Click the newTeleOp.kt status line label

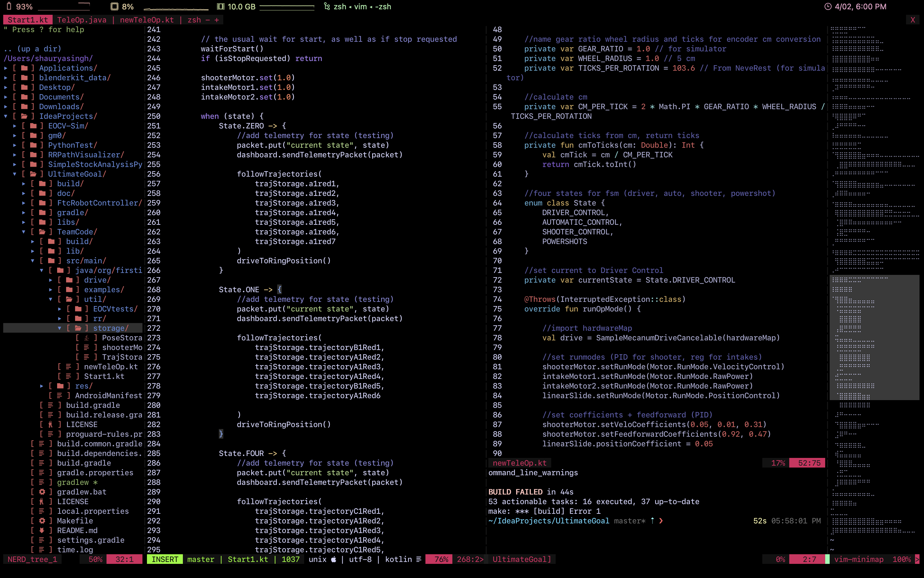[519, 463]
